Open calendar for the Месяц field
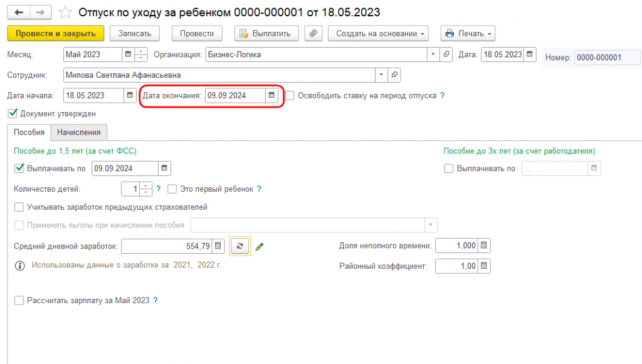Screen dimensions: 642x364 (128, 55)
